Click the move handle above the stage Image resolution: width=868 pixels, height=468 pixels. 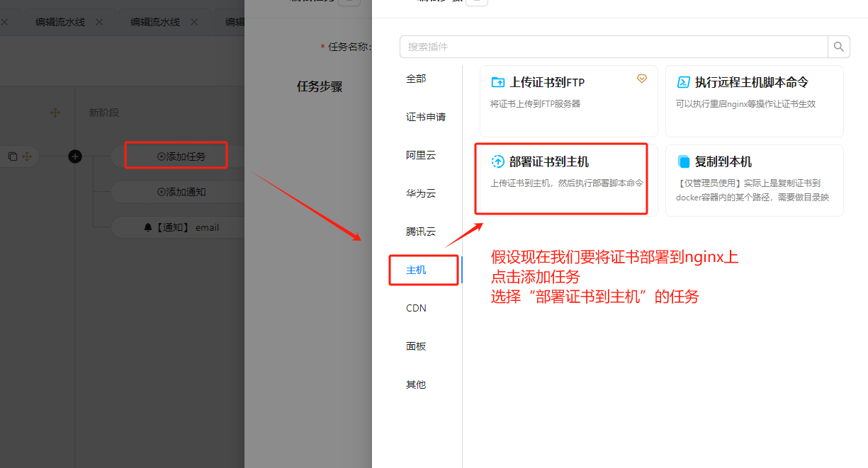[x=55, y=113]
